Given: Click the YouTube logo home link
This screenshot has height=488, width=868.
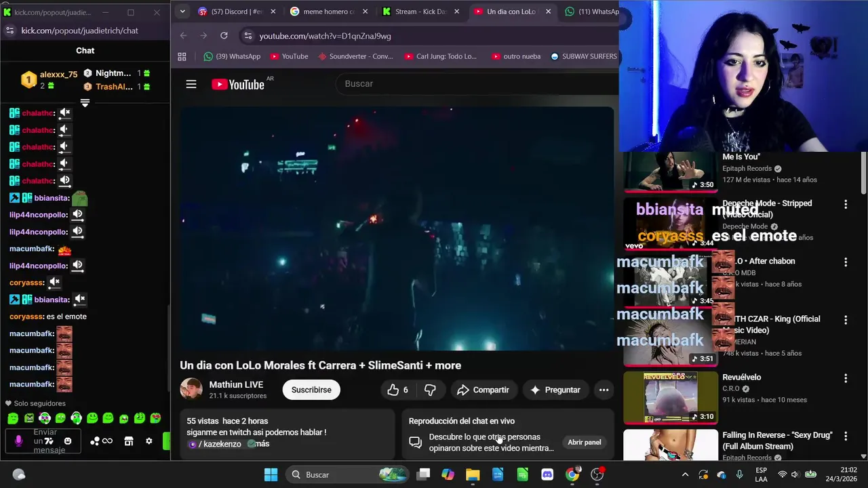Looking at the screenshot, I should click(238, 84).
